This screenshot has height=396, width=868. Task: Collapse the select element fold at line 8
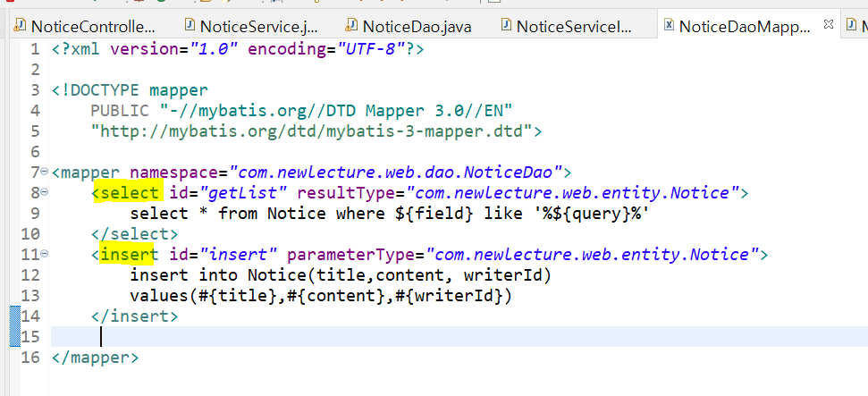coord(45,193)
